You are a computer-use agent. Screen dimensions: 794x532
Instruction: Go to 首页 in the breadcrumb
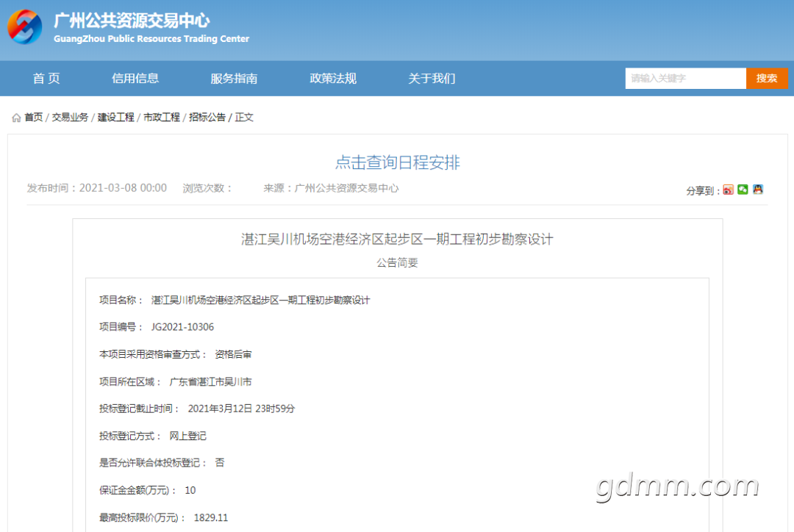click(33, 118)
